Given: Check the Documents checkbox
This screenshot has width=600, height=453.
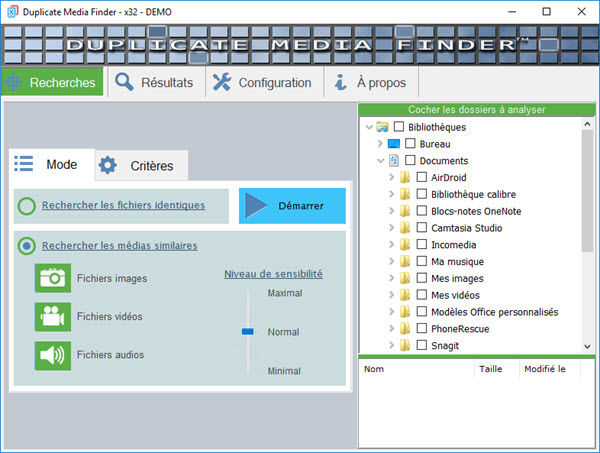Looking at the screenshot, I should click(x=410, y=160).
